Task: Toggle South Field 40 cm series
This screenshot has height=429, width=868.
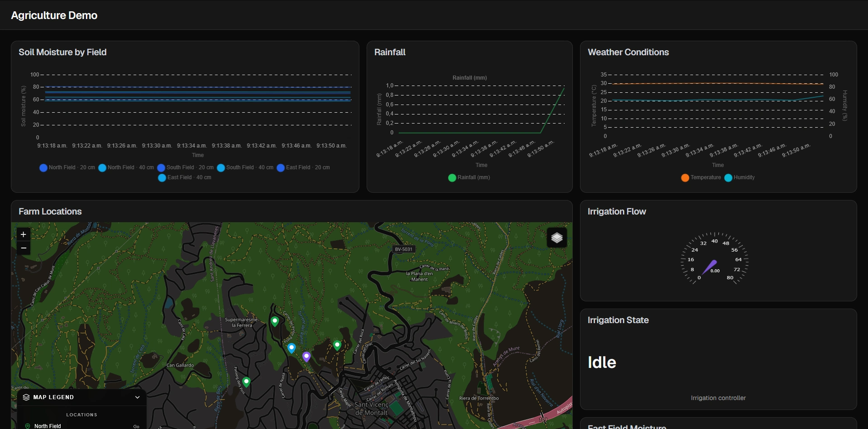Action: [x=245, y=167]
